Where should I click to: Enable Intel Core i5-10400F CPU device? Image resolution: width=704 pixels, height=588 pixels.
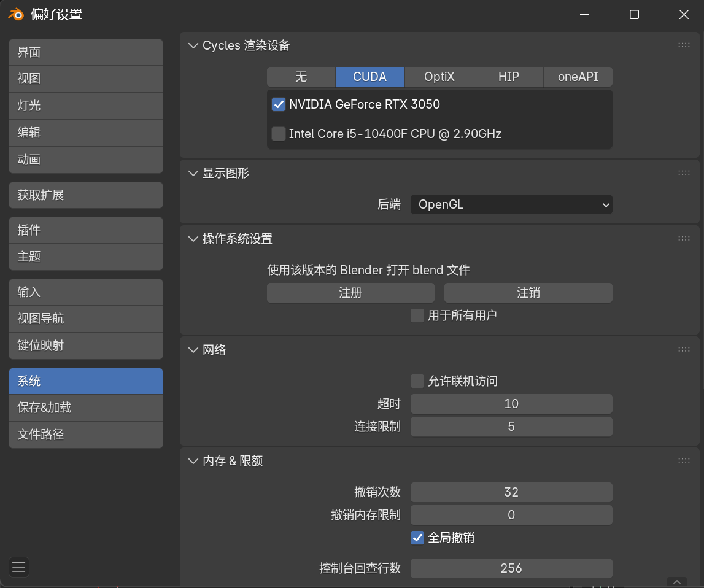pos(279,134)
